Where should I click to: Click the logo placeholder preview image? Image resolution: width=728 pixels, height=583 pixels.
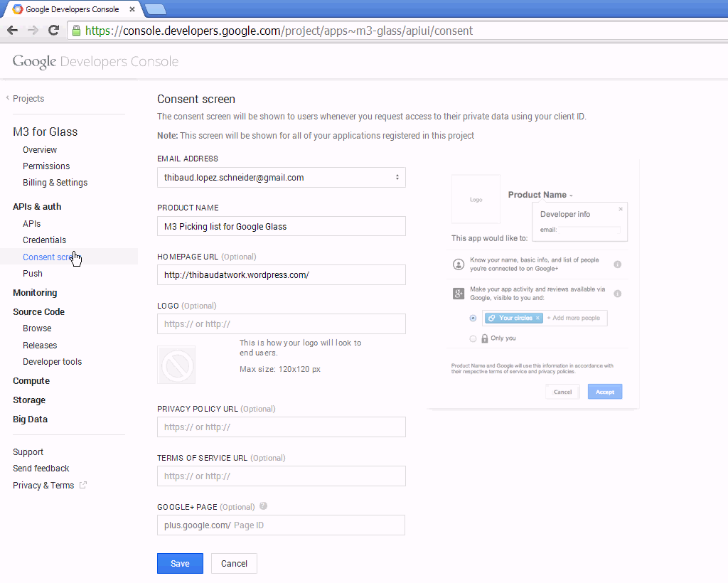(x=176, y=365)
